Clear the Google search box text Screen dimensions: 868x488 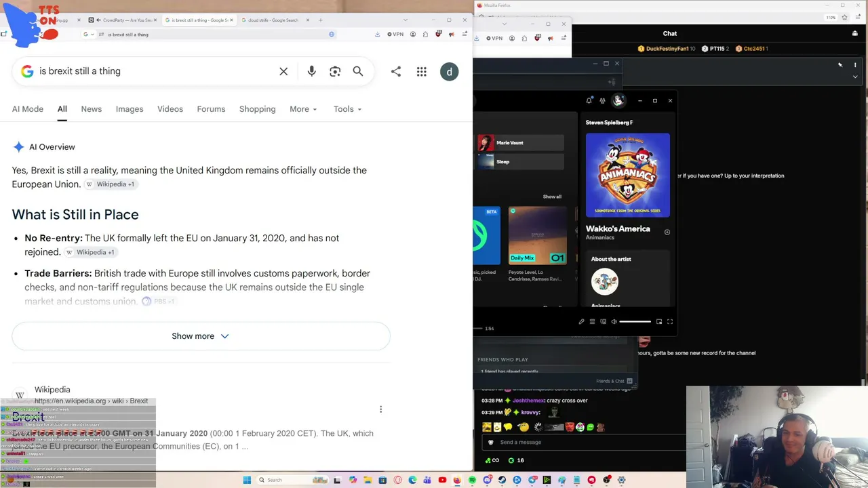coord(283,71)
